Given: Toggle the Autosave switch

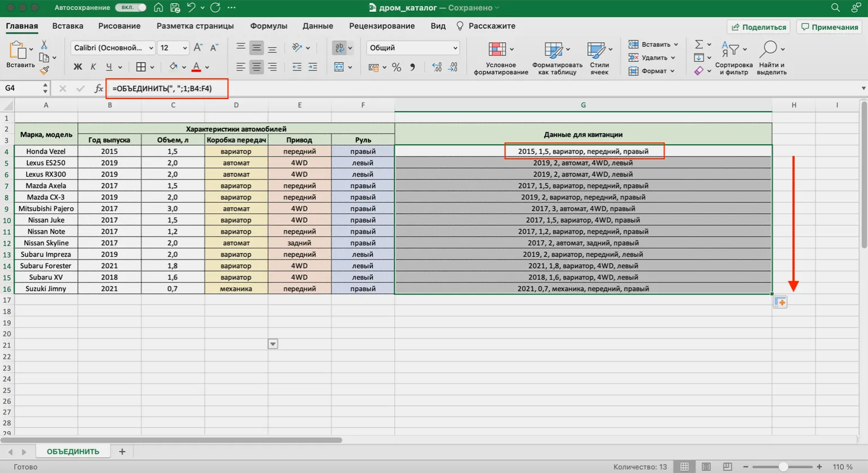Looking at the screenshot, I should [x=130, y=8].
